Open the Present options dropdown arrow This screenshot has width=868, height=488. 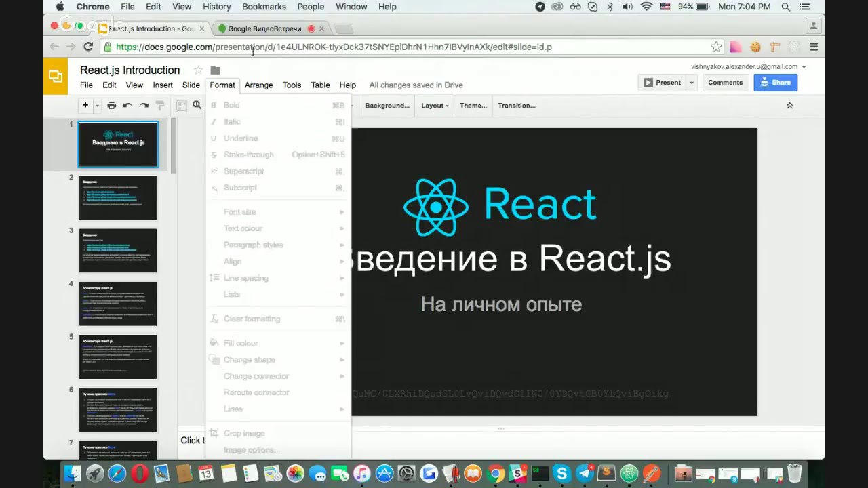tap(692, 83)
